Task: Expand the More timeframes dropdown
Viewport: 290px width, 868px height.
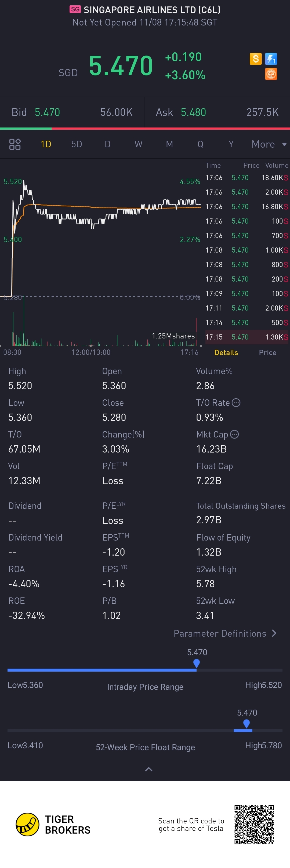Action: point(269,144)
